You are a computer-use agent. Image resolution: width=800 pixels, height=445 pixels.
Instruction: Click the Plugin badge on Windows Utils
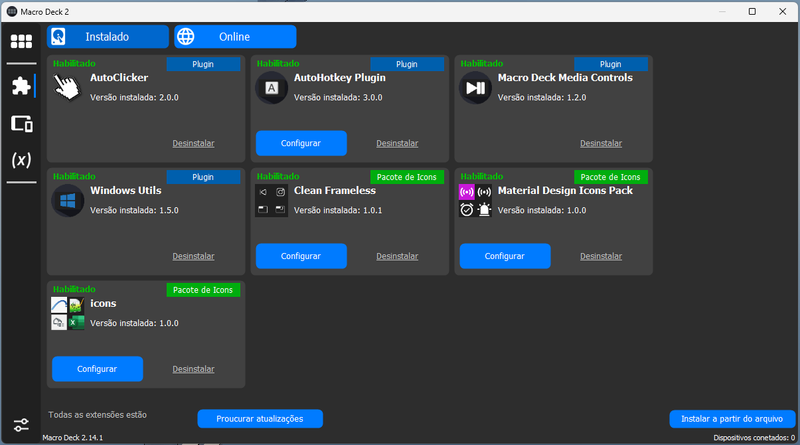coord(203,177)
